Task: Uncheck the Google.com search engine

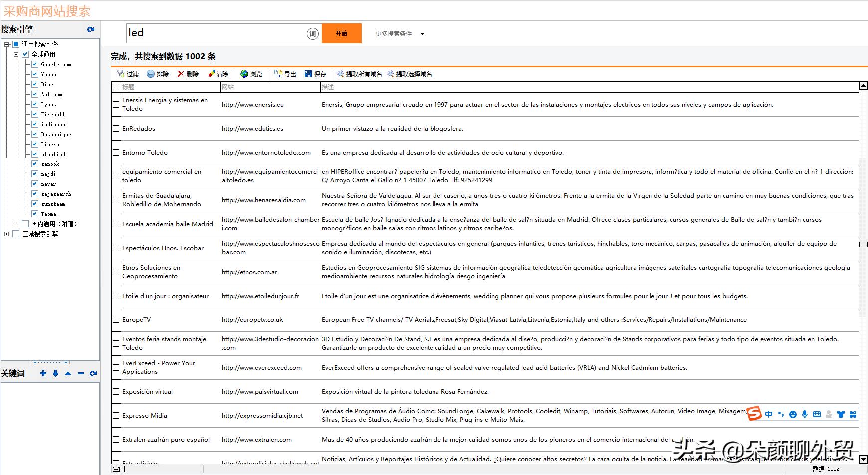Action: [35, 64]
